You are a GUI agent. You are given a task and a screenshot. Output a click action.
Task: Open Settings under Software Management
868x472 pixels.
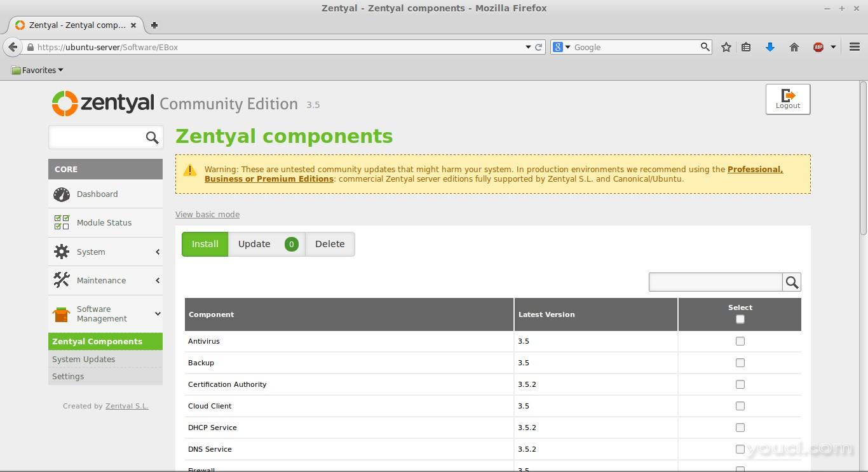click(x=105, y=376)
